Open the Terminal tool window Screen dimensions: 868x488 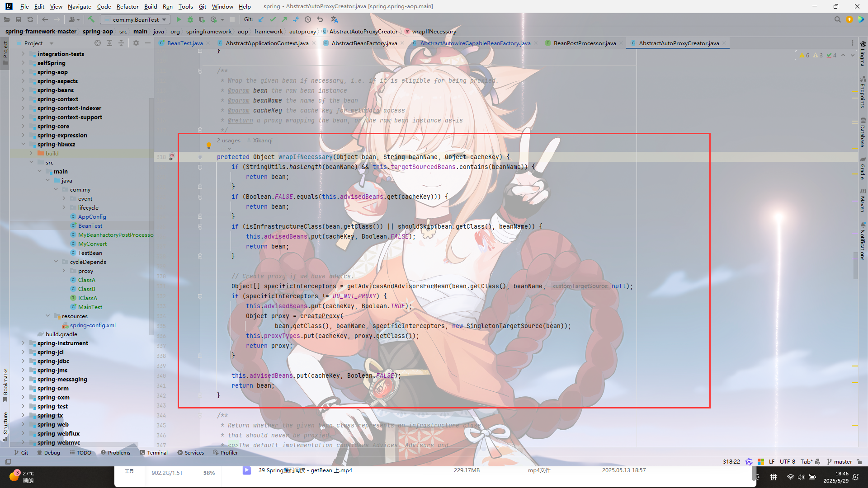154,452
